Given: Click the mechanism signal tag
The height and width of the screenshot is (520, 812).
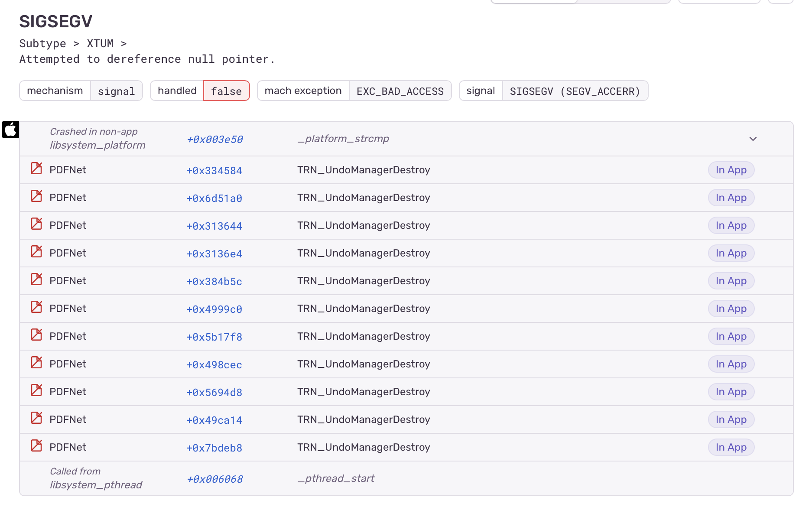Looking at the screenshot, I should coord(116,91).
